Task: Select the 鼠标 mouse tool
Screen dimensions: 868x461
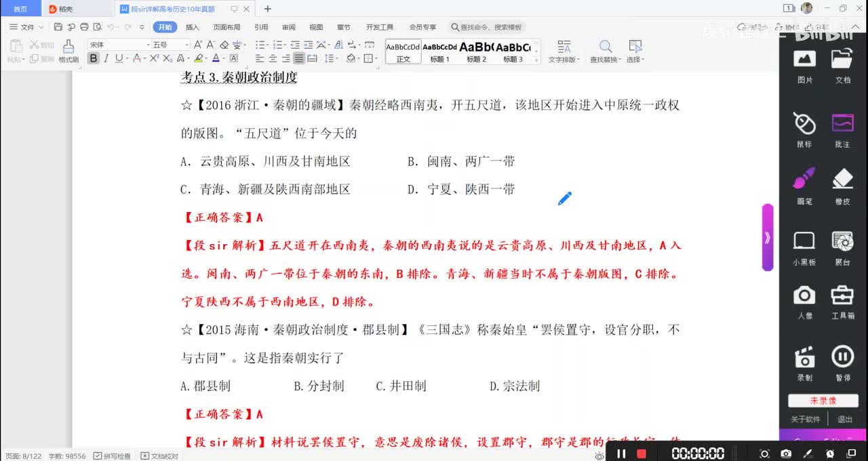Action: pos(804,130)
